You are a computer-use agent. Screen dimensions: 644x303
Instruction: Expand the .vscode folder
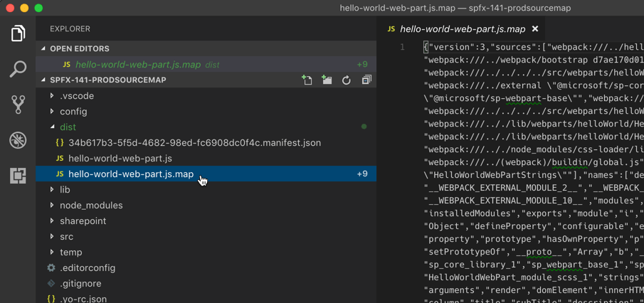[52, 95]
